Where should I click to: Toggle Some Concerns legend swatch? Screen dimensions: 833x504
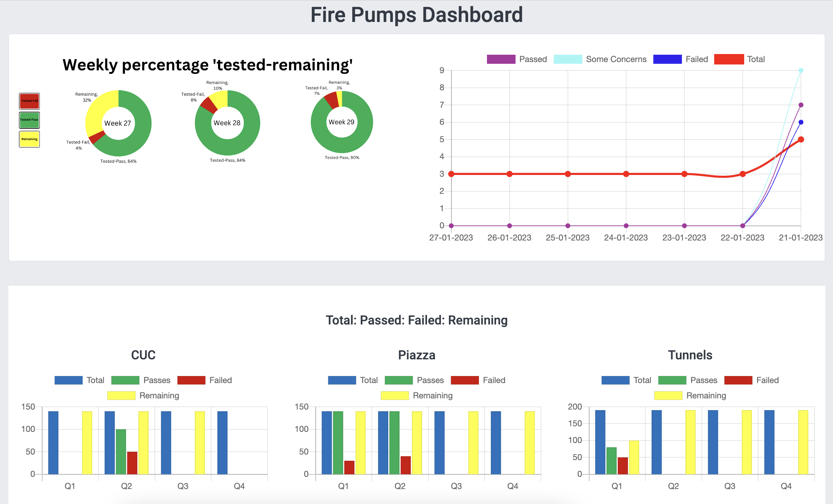568,59
